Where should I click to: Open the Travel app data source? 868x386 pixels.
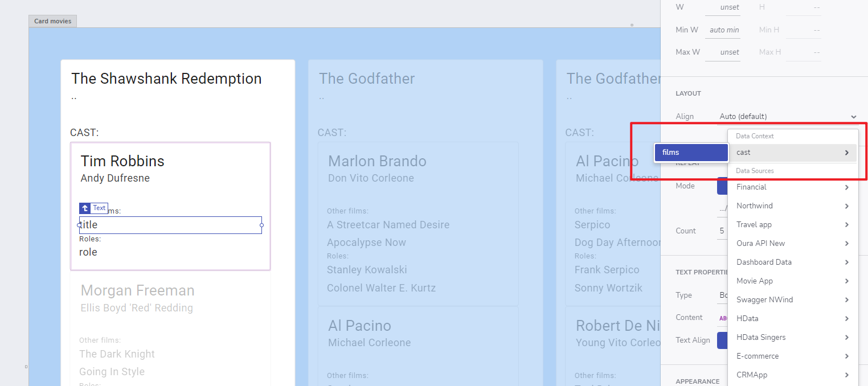click(792, 225)
